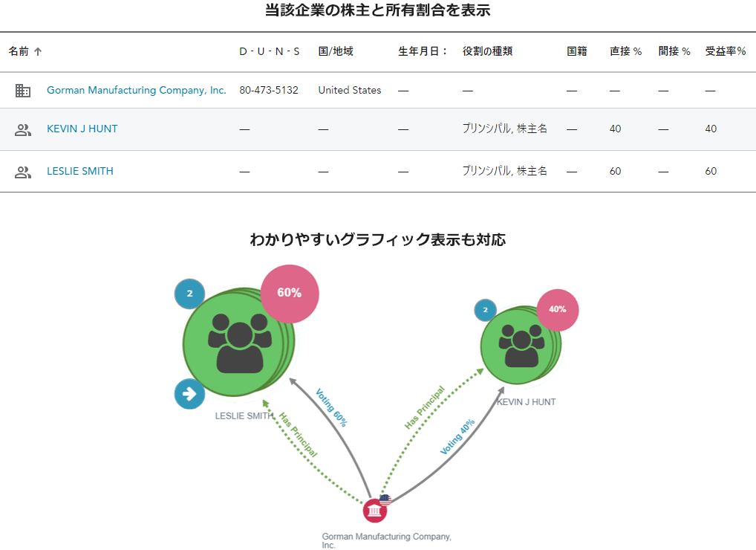Click heading わかりやすいグラフィック表示も対応
The height and width of the screenshot is (550, 756).
tap(378, 239)
